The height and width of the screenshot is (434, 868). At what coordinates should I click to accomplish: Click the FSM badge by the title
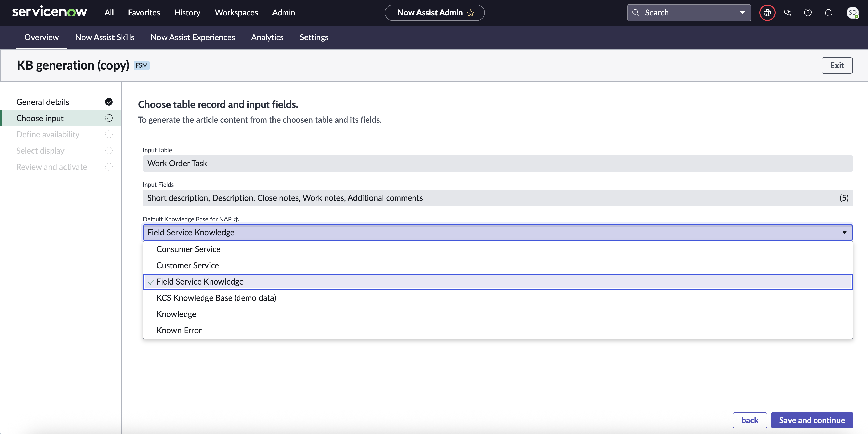(141, 65)
